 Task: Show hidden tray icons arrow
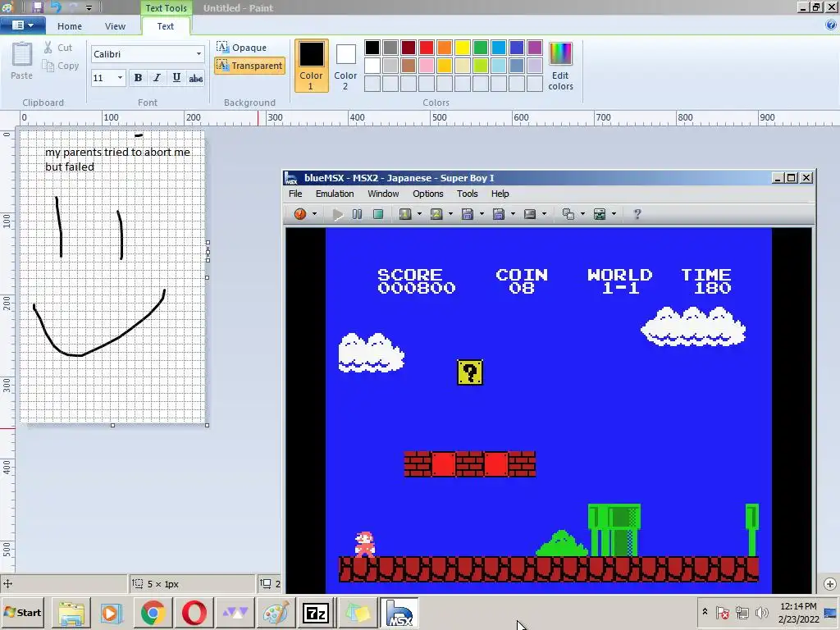(705, 612)
